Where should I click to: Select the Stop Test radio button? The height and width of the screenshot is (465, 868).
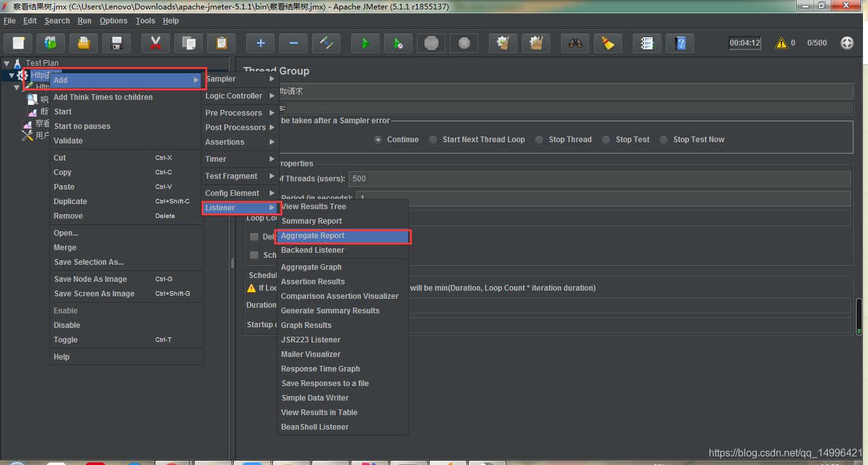tap(606, 140)
